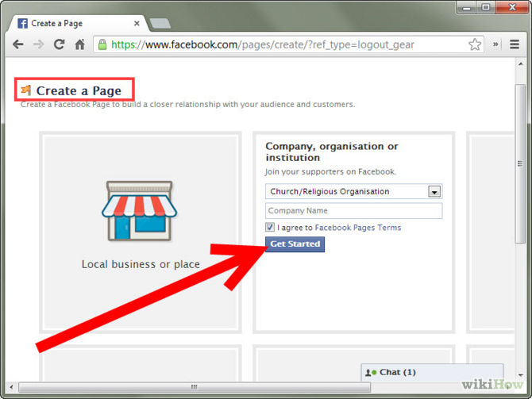Click the horizontal scrollbar left arrow

pyautogui.click(x=11, y=387)
